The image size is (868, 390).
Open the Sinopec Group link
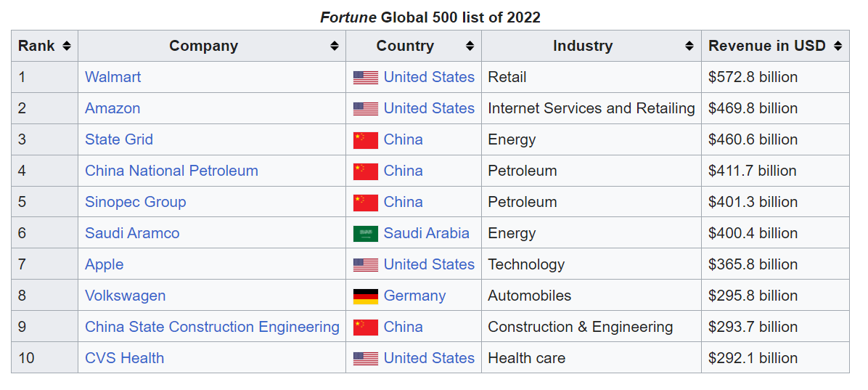coord(135,202)
